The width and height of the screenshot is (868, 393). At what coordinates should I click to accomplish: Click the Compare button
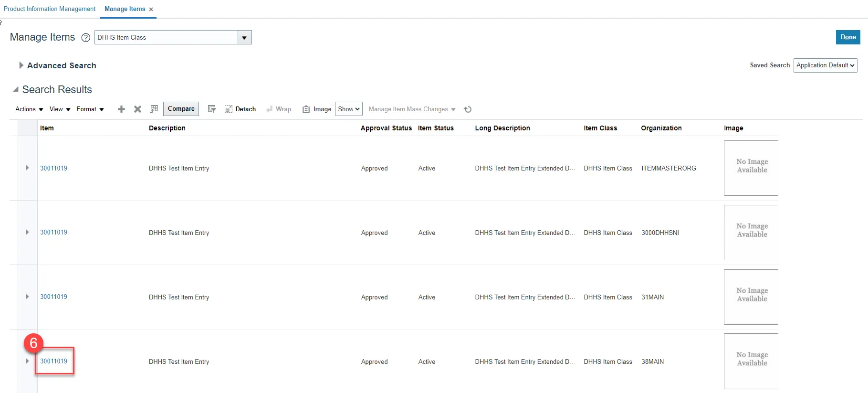[x=181, y=109]
